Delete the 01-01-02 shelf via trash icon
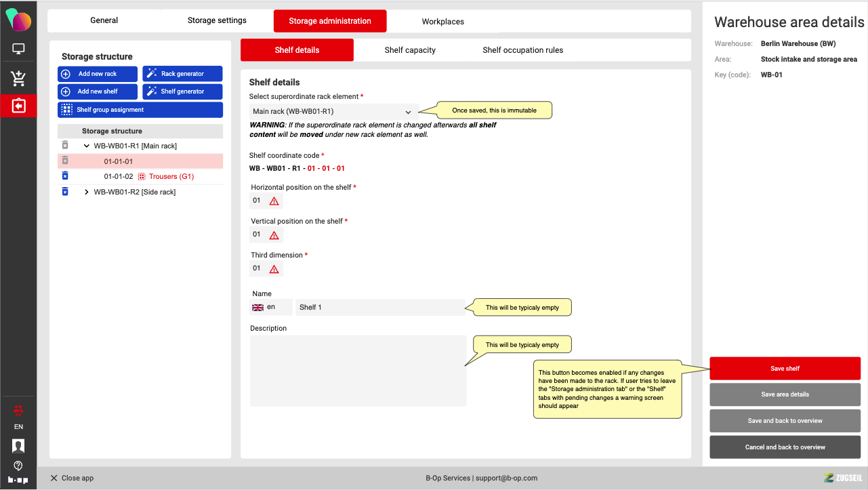The width and height of the screenshot is (868, 490). coord(65,176)
